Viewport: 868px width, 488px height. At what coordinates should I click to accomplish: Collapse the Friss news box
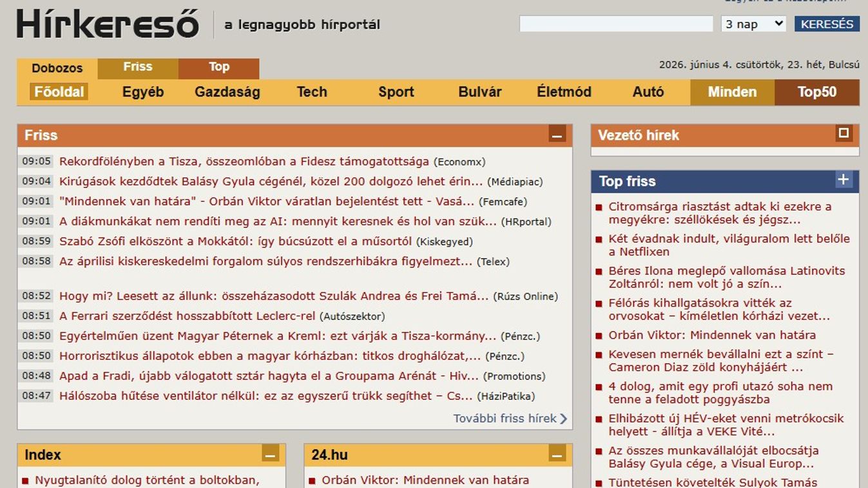[557, 135]
